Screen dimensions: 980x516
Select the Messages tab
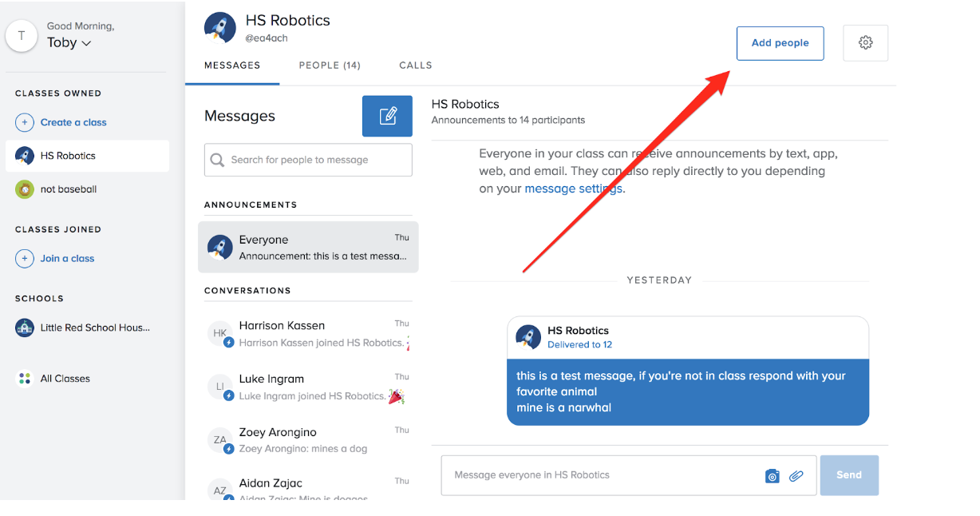(x=232, y=65)
